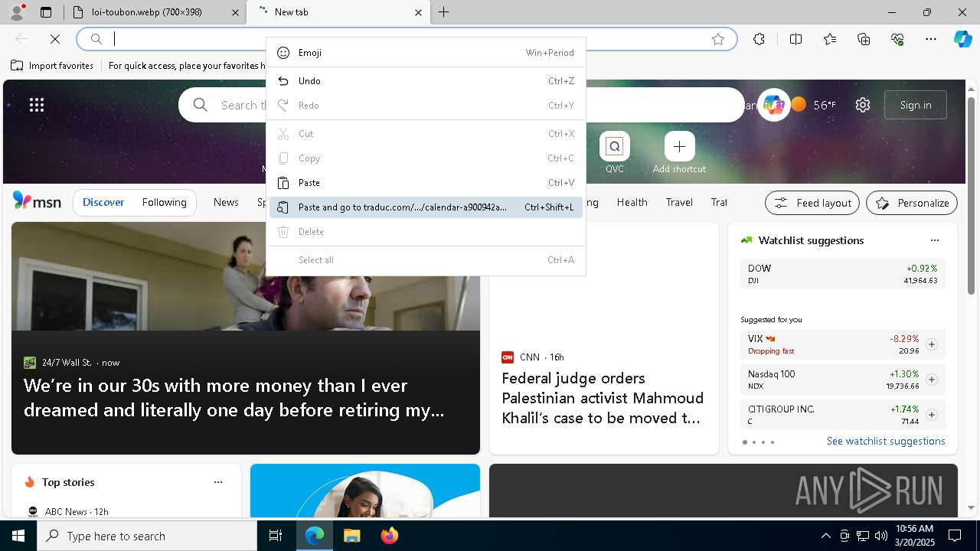Stop loading the page

click(55, 39)
